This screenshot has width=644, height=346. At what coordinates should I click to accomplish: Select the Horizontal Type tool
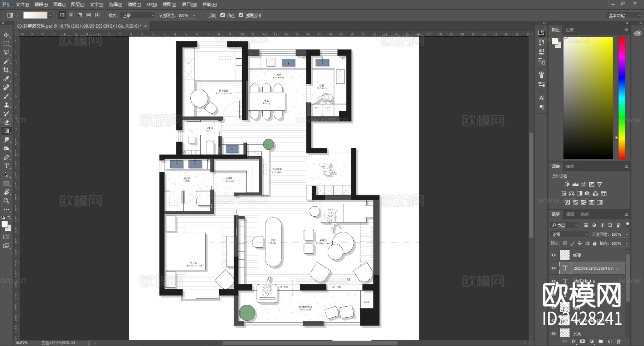pyautogui.click(x=6, y=166)
